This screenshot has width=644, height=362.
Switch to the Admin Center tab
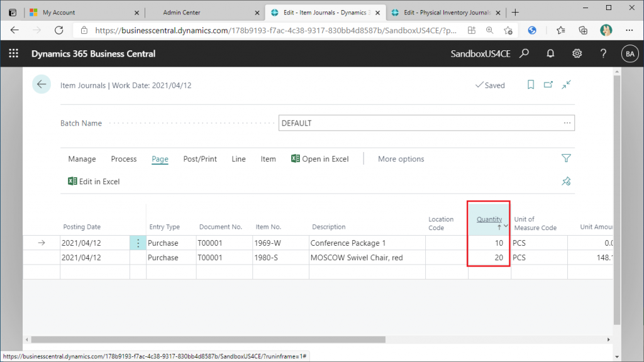(x=205, y=13)
